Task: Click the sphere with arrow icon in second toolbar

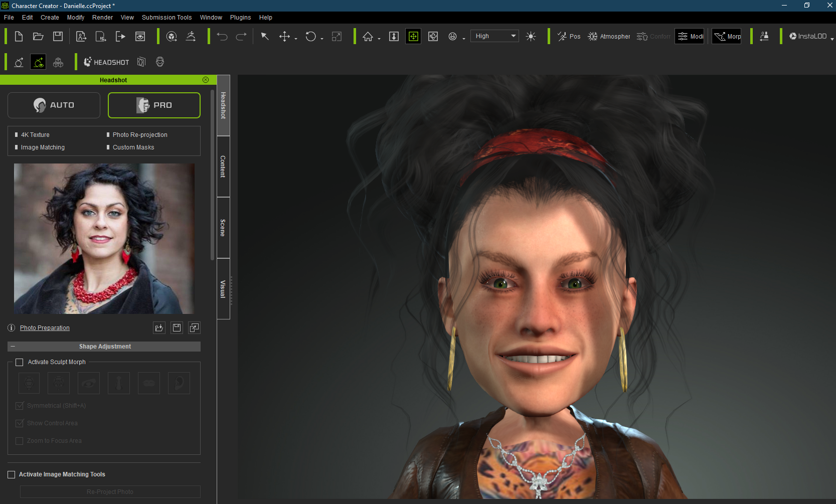Action: [19, 62]
